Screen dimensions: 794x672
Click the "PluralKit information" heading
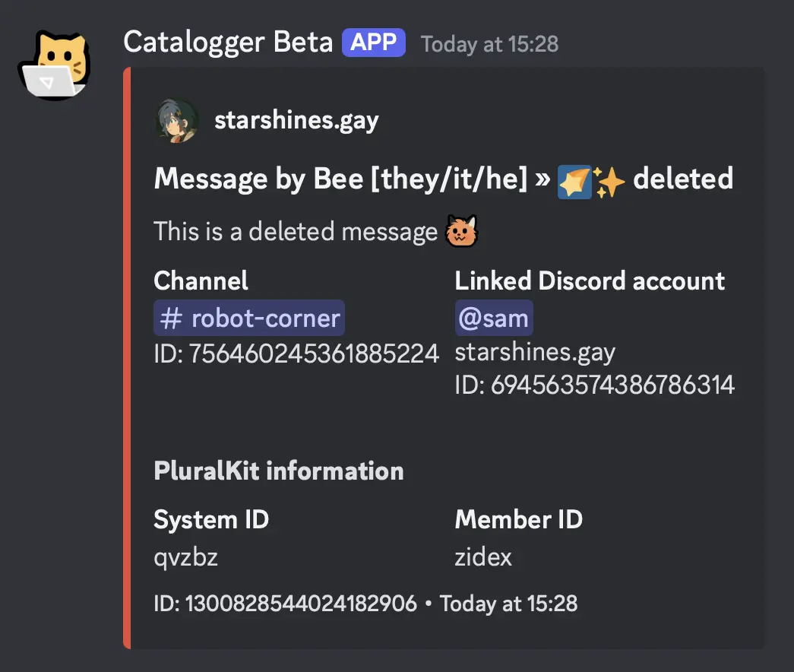pos(278,471)
